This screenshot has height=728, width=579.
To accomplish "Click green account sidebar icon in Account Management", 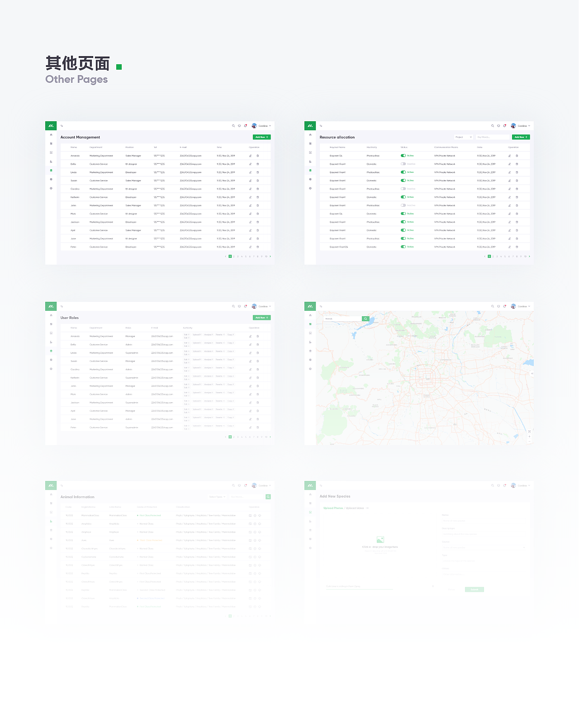I will [x=51, y=171].
